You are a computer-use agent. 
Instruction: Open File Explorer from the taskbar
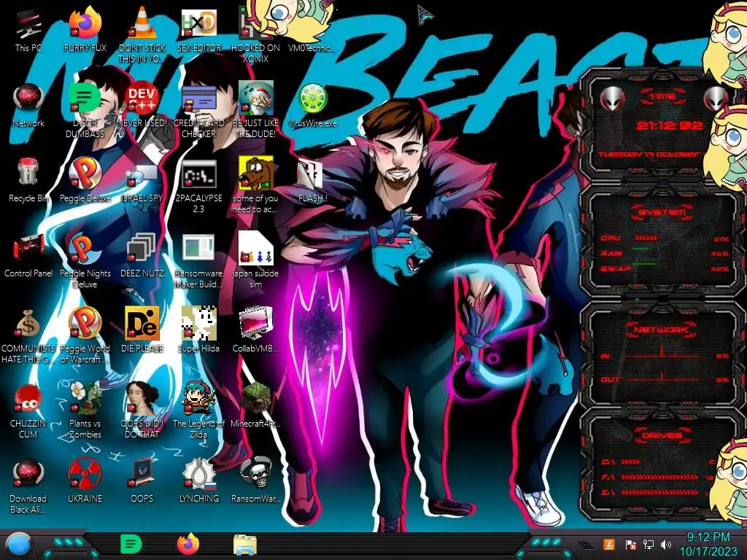pos(245,545)
